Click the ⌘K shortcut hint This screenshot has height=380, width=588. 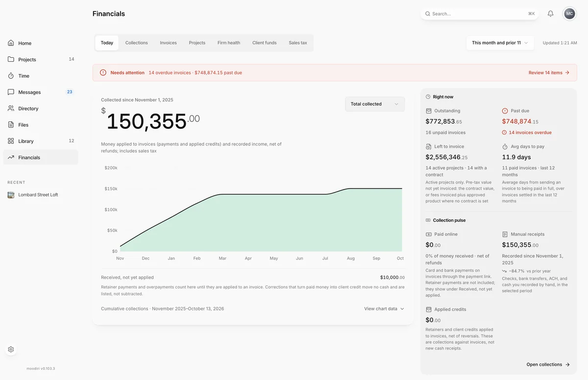click(531, 14)
